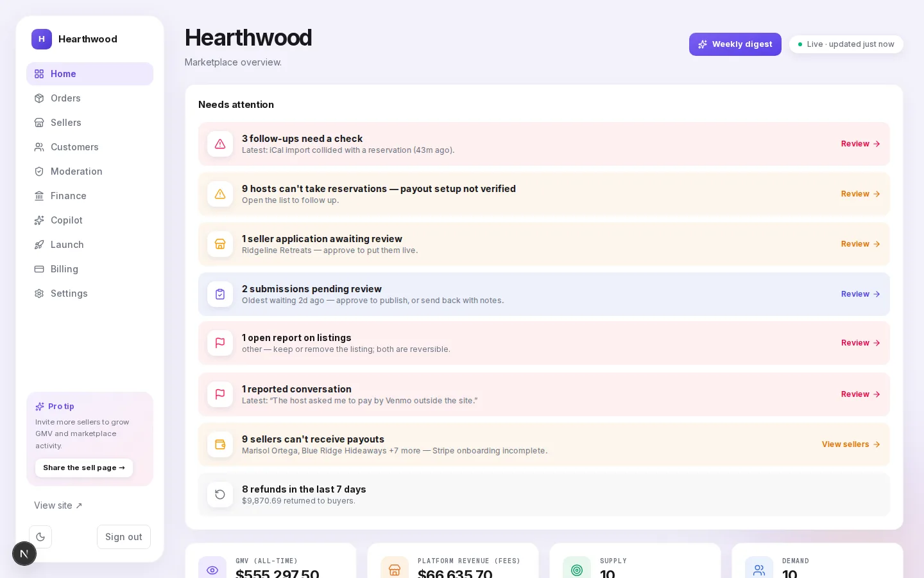924x578 pixels.
Task: Click the 'Needs attention' heading
Action: pyautogui.click(x=236, y=105)
